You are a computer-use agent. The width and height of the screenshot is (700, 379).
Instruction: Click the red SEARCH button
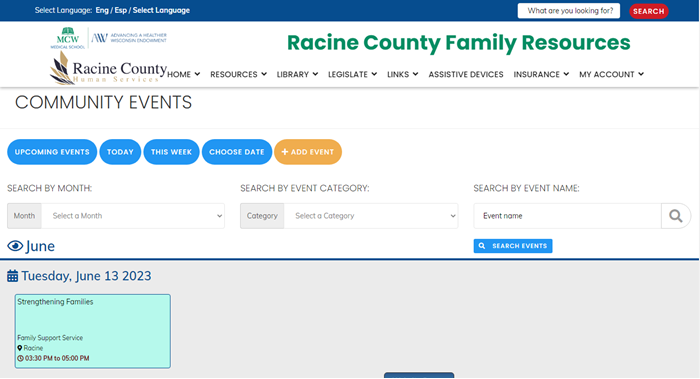(649, 11)
